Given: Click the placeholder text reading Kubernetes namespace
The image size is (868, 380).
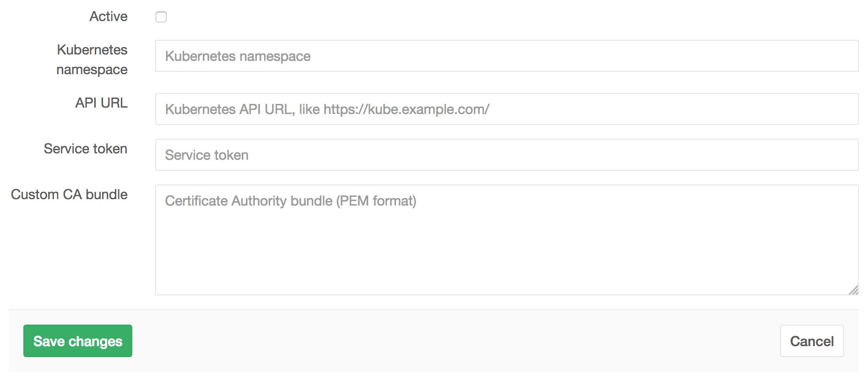Looking at the screenshot, I should coord(238,56).
